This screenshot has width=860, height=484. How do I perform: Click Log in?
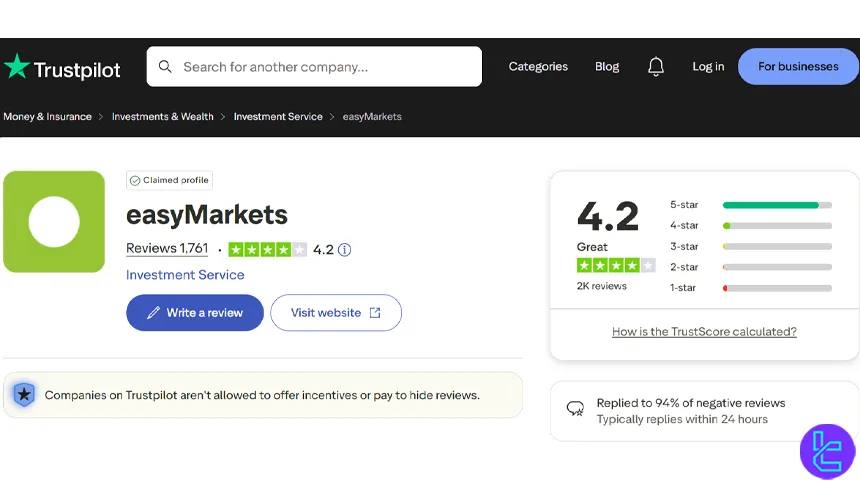[x=708, y=66]
